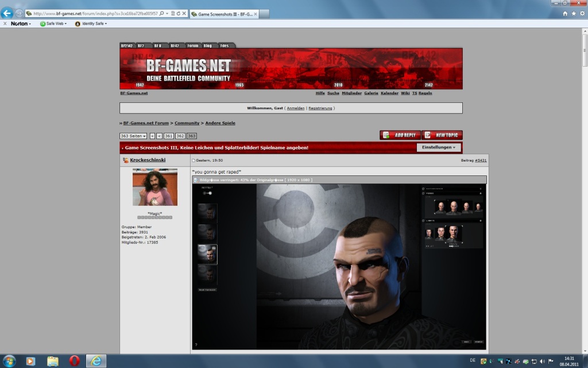Open the Action Center flag icon

(551, 361)
